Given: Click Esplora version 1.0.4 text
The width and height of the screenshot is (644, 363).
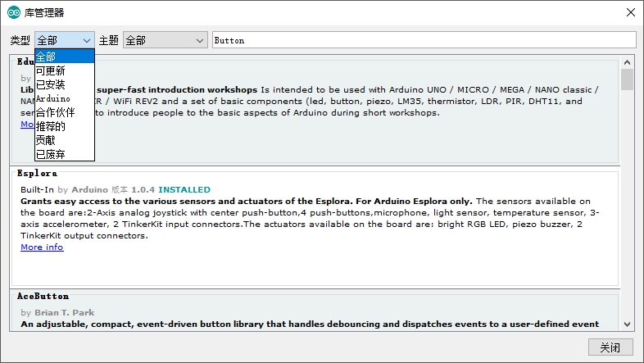Looking at the screenshot, I should point(143,190).
